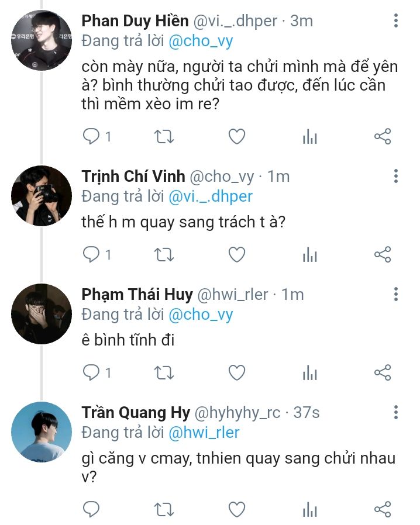The image size is (420, 525).
Task: Share Trịnh Chí Vinh's tweet
Action: 382,254
